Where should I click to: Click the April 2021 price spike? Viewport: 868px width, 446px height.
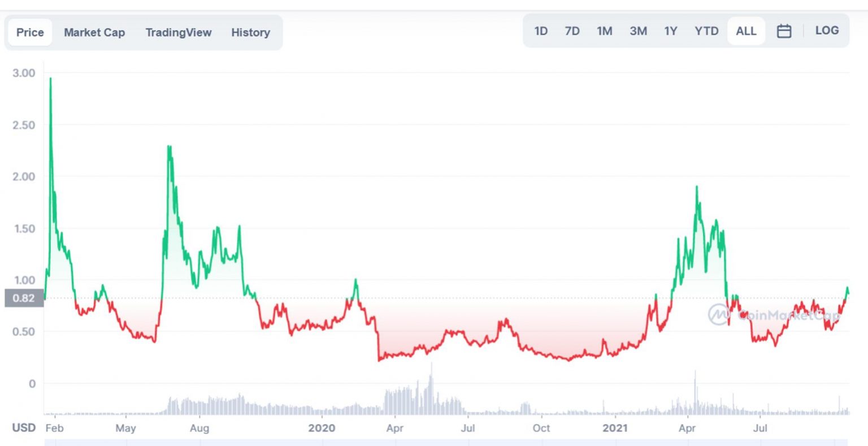pyautogui.click(x=696, y=187)
